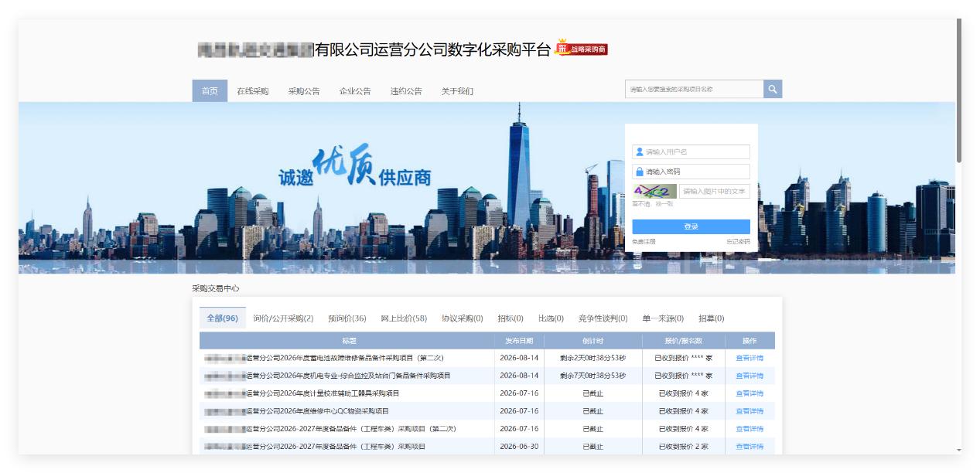Switch to 单一来源(0) tab
The image size is (980, 473).
[x=663, y=318]
